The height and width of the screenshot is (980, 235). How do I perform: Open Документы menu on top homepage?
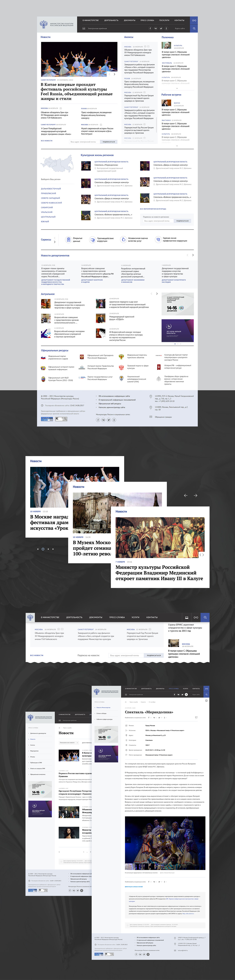point(130,20)
